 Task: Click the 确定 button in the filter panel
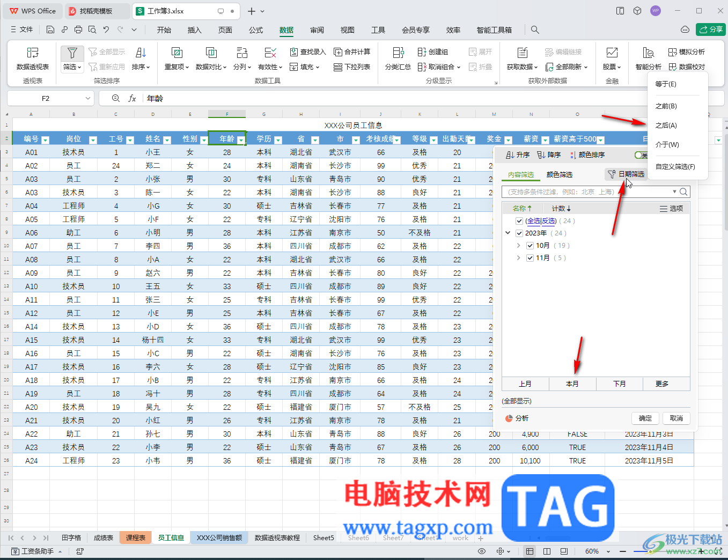645,418
